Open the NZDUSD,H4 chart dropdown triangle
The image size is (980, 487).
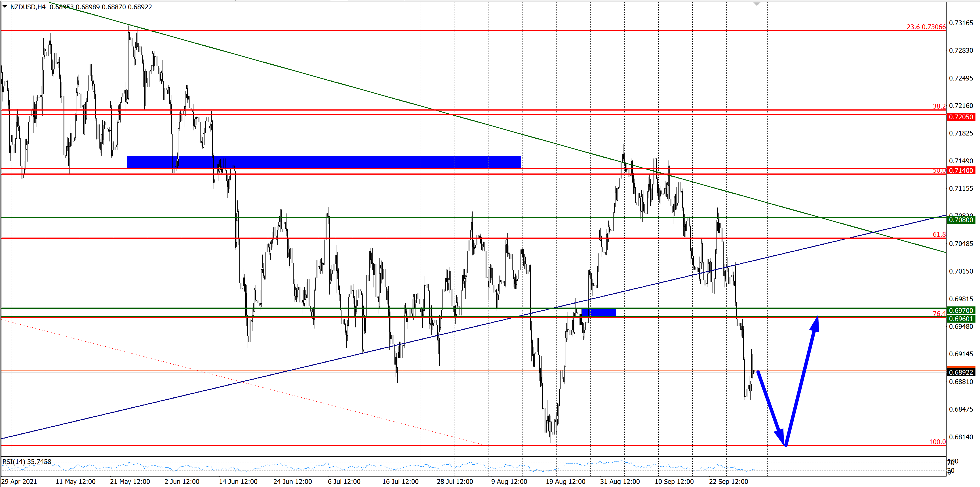point(5,7)
